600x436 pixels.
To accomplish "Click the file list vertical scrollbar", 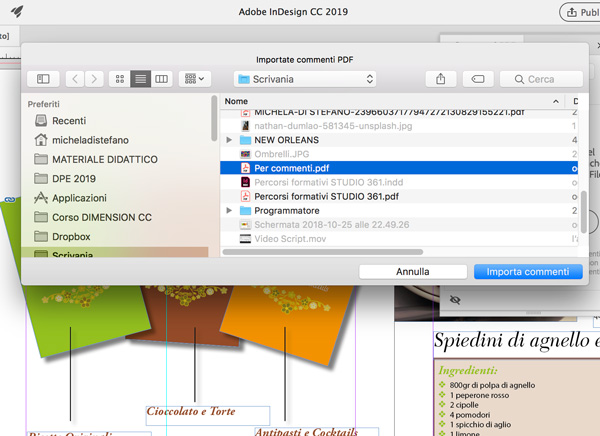I will [x=584, y=212].
